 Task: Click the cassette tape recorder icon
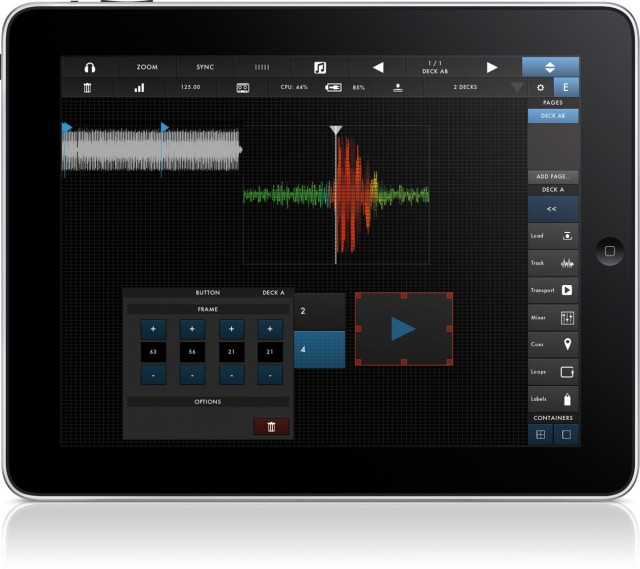click(242, 88)
